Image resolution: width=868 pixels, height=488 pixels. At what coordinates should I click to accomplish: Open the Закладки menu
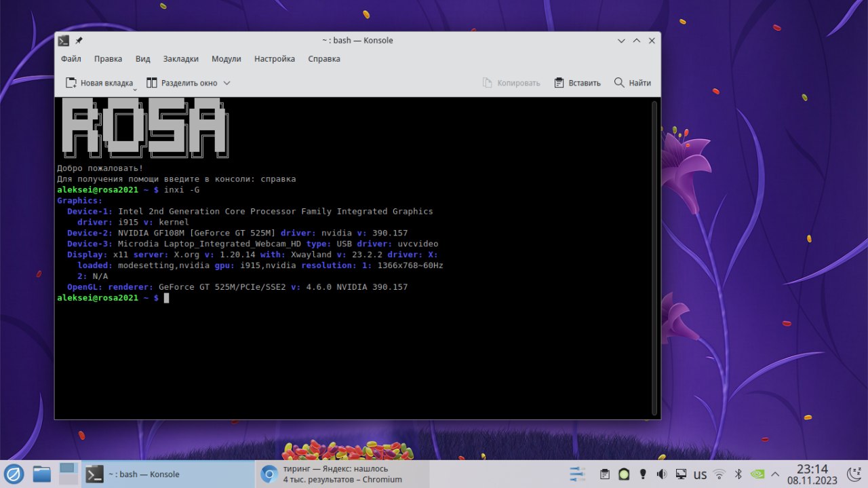[180, 59]
